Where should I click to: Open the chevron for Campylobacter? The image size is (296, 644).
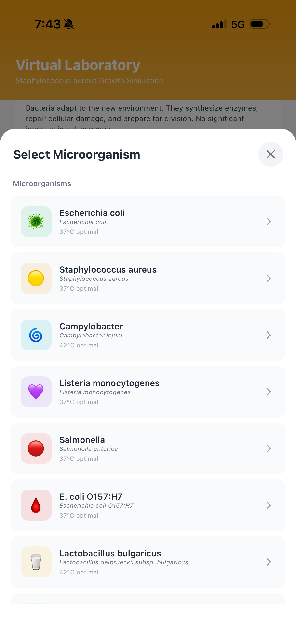click(269, 335)
